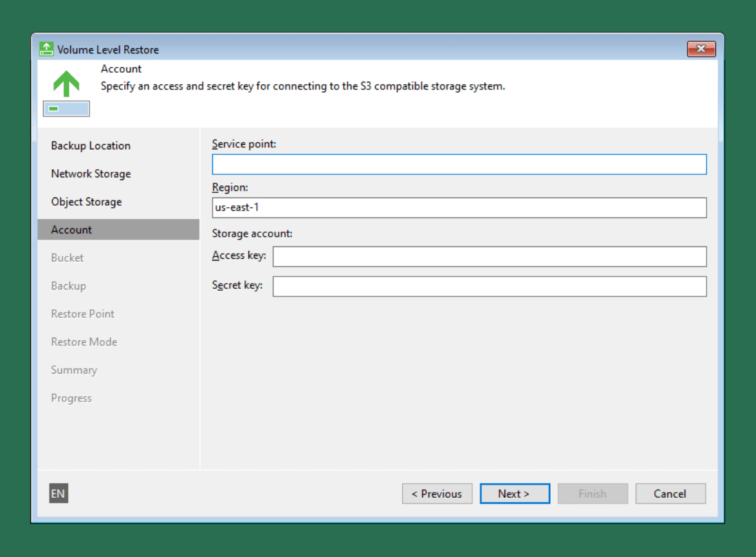Select the Account step in sidebar

tap(71, 230)
